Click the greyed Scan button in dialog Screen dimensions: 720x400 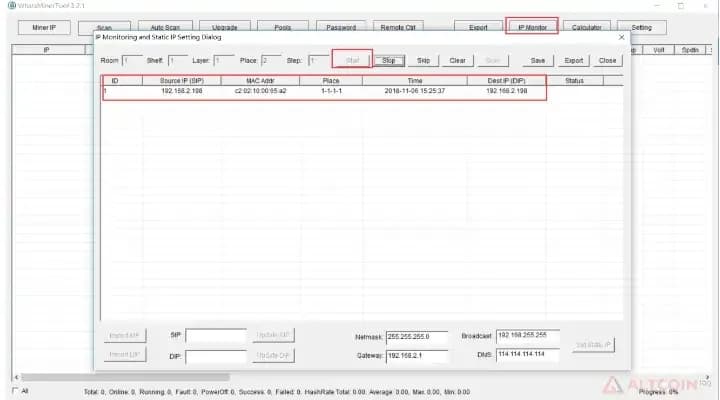493,61
